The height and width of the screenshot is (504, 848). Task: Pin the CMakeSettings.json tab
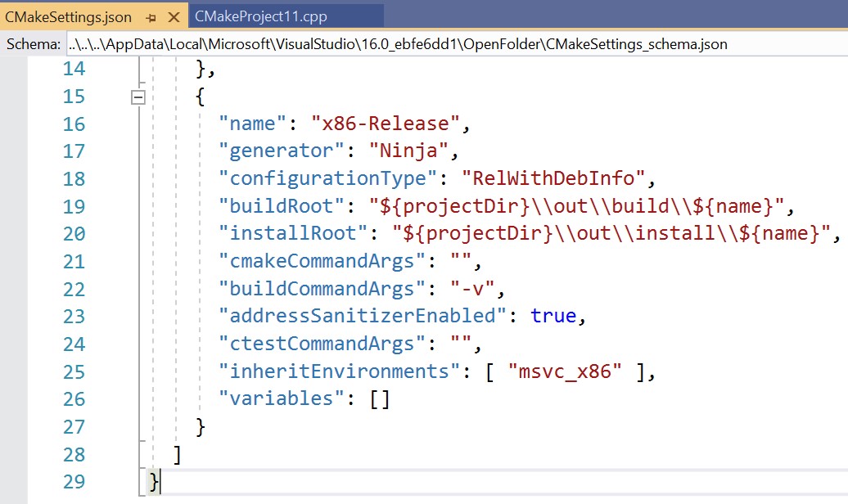(x=151, y=17)
